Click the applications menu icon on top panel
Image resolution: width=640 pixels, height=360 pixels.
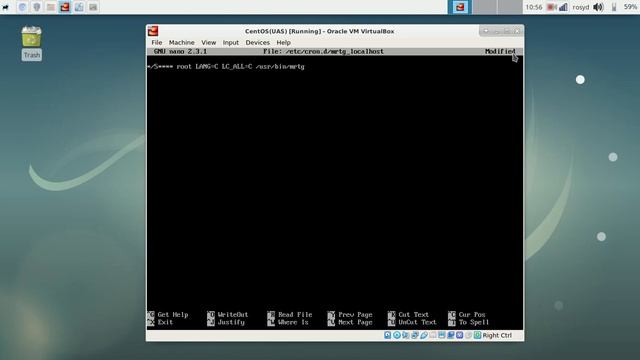point(6,7)
